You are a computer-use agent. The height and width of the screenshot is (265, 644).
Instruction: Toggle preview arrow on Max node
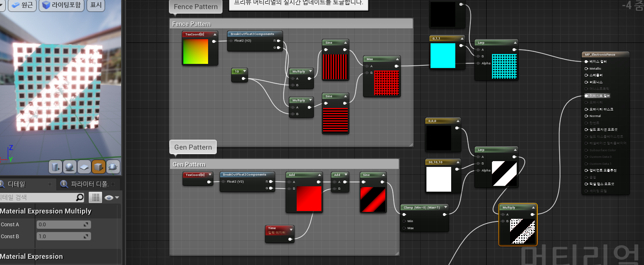tap(397, 59)
